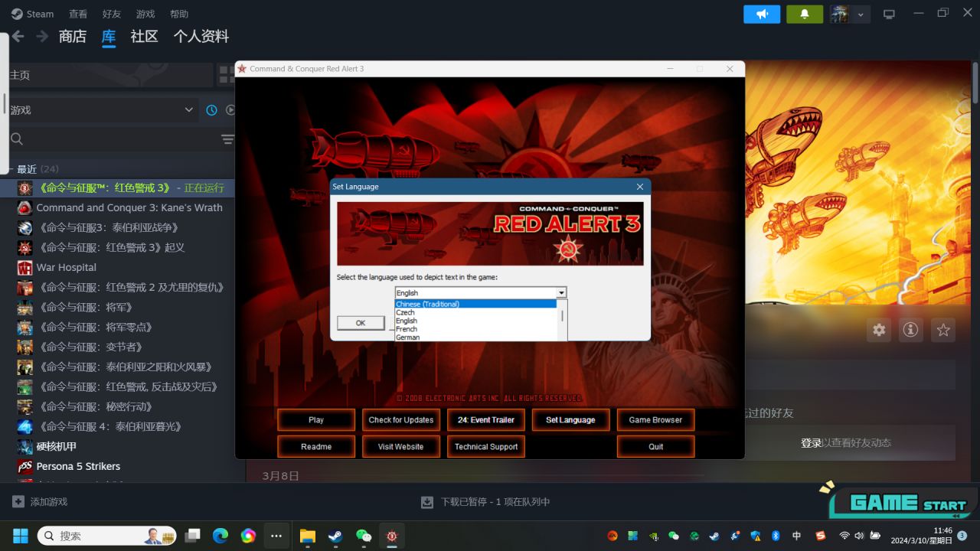Click the Play button in the launcher
980x551 pixels.
(316, 419)
